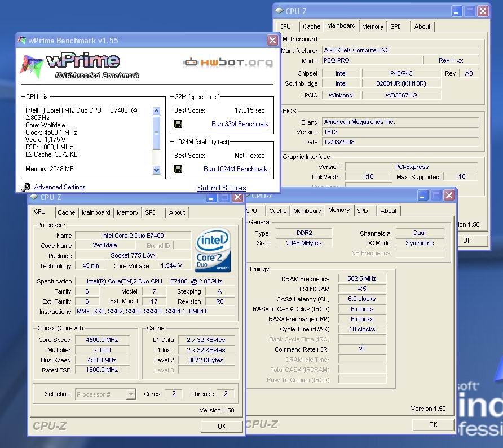Click scroll up arrow in CPU List
The image size is (503, 448).
pos(157,111)
